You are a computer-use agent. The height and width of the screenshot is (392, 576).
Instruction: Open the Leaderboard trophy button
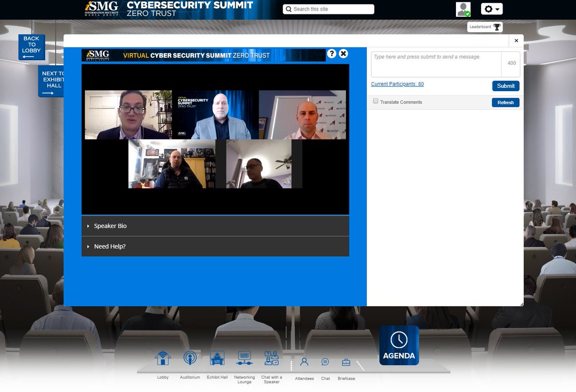point(485,27)
